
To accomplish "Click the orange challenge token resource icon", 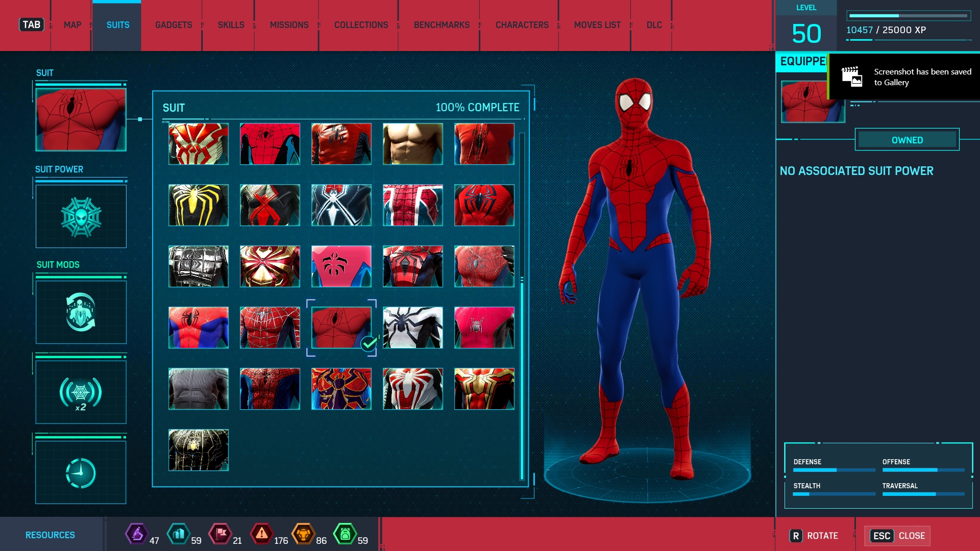I will [x=303, y=534].
